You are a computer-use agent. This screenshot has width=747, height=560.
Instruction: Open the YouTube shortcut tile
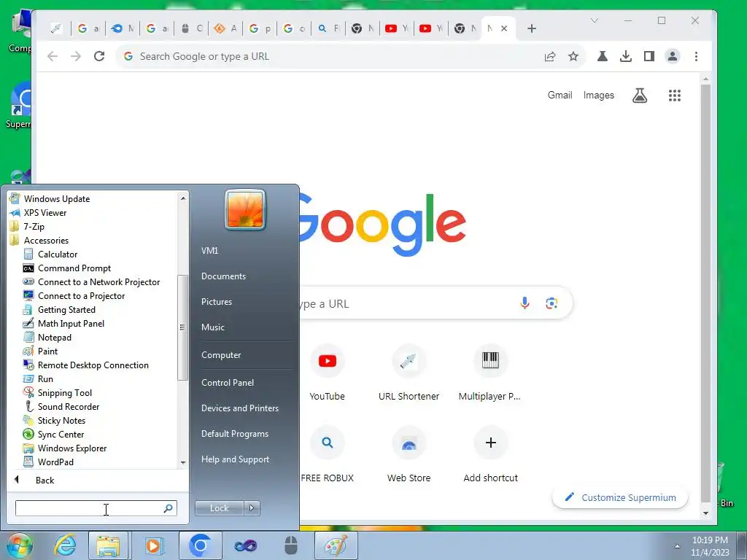click(327, 373)
